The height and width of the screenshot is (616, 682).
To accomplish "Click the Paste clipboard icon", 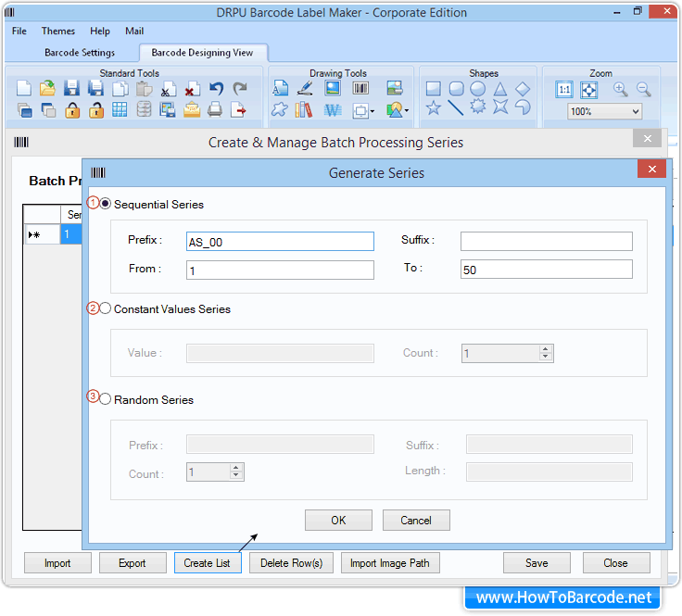I will 144,88.
